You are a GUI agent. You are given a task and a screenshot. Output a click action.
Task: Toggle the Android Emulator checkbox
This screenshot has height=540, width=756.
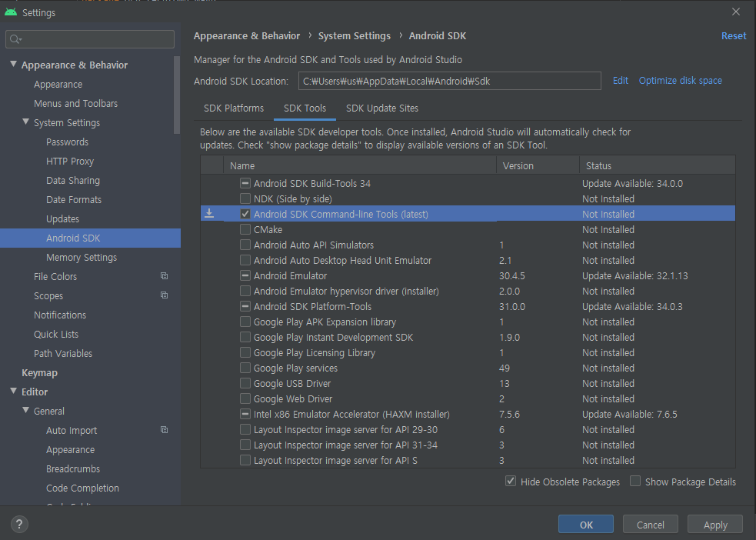245,276
